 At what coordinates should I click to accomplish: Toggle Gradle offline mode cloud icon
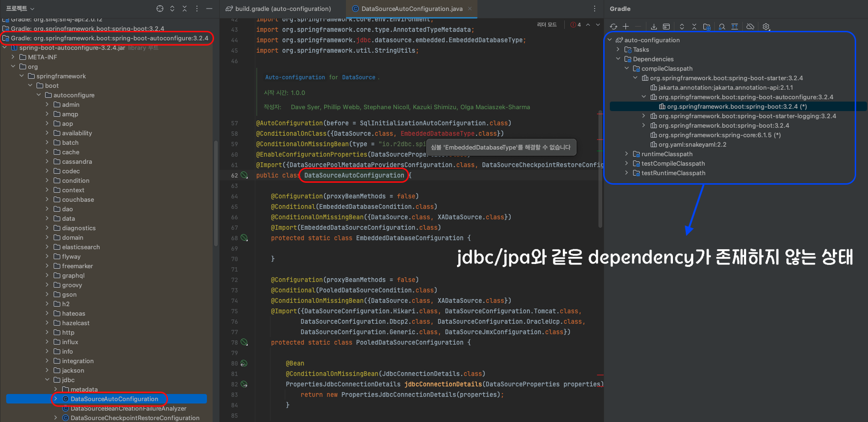coord(750,27)
